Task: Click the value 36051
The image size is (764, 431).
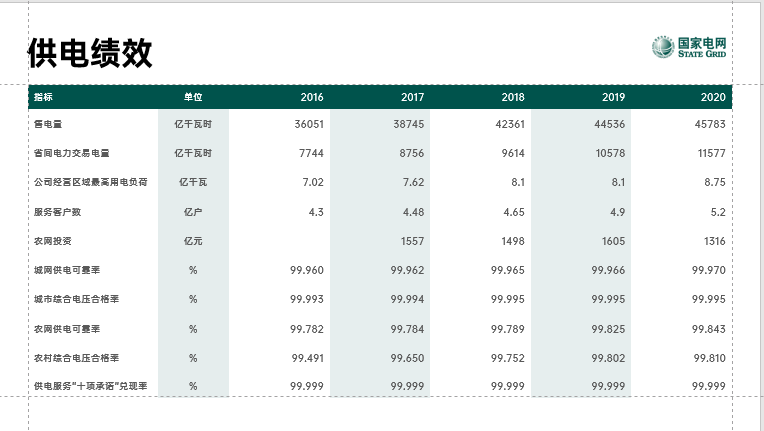Action: (309, 124)
